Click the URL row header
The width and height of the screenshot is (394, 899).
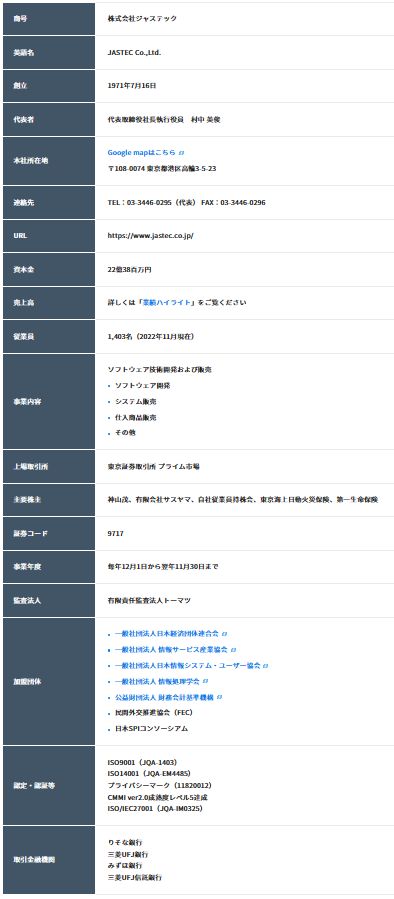pos(48,236)
